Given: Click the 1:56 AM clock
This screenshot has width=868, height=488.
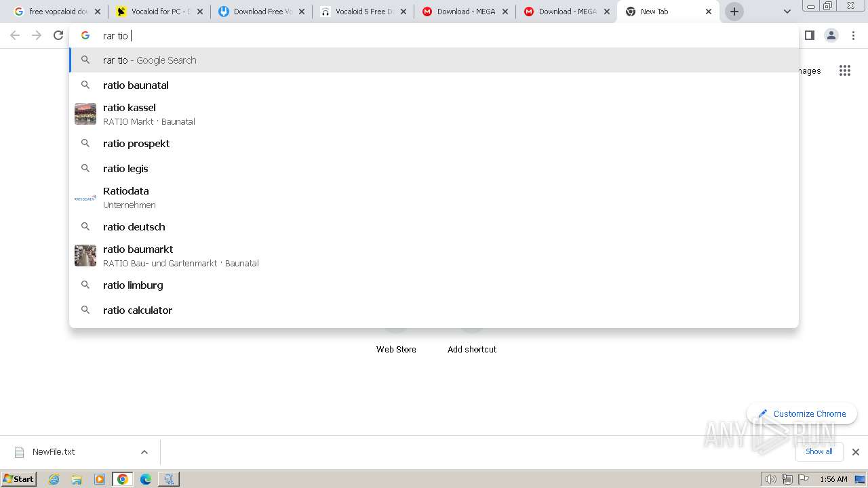Looking at the screenshot, I should [x=833, y=479].
